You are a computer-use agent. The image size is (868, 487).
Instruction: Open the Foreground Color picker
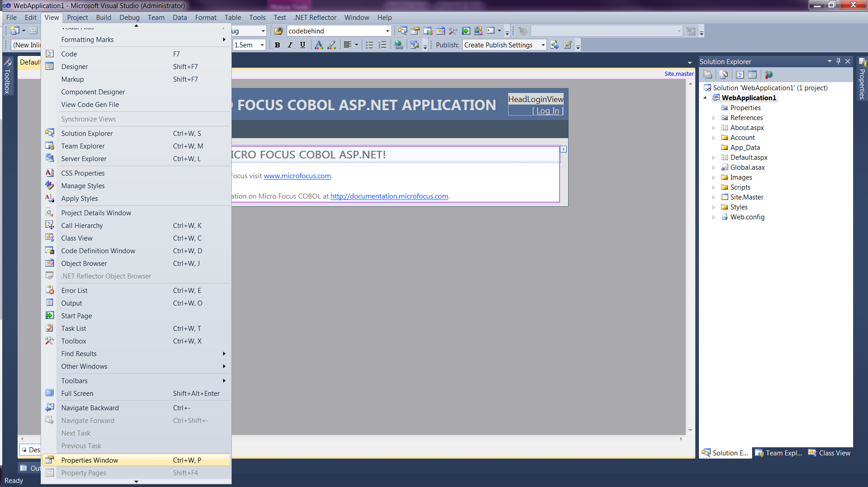click(319, 45)
